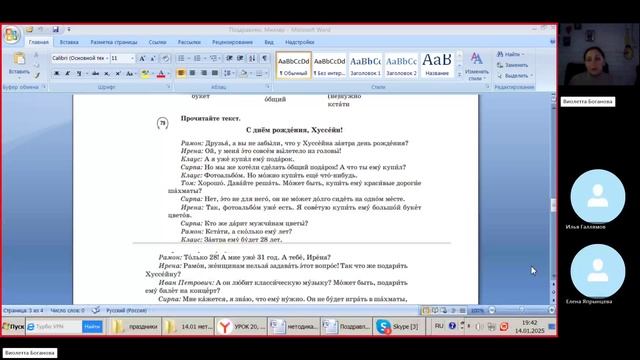The height and width of the screenshot is (360, 640).
Task: Open the УРОК 20 Yandex browser taskbar item
Action: [x=241, y=327]
